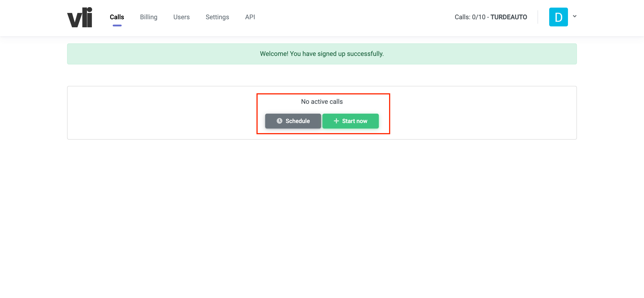Open the Settings tab
The height and width of the screenshot is (298, 644).
click(217, 17)
